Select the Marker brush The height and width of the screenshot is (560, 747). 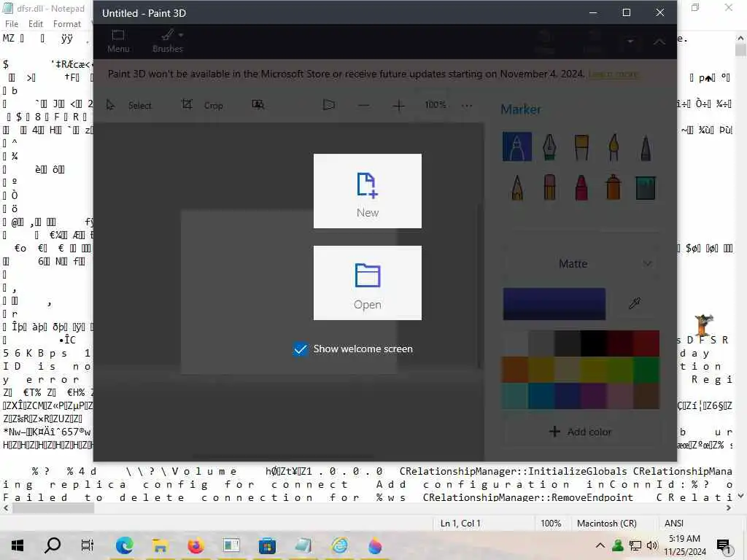(x=517, y=147)
